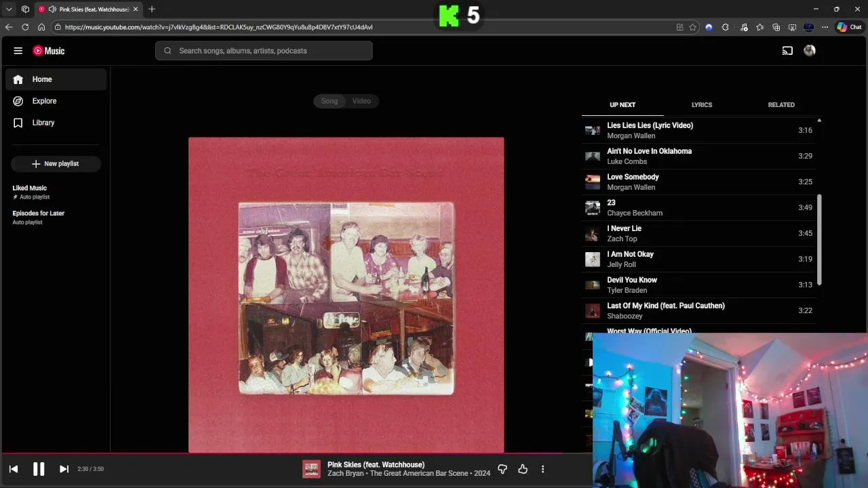The image size is (868, 488).
Task: Play Love Somebody from the queue
Action: (x=698, y=182)
